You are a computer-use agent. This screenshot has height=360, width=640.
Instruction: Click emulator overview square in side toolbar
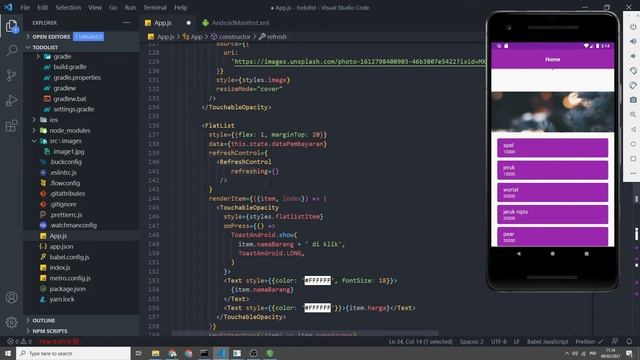point(633,159)
